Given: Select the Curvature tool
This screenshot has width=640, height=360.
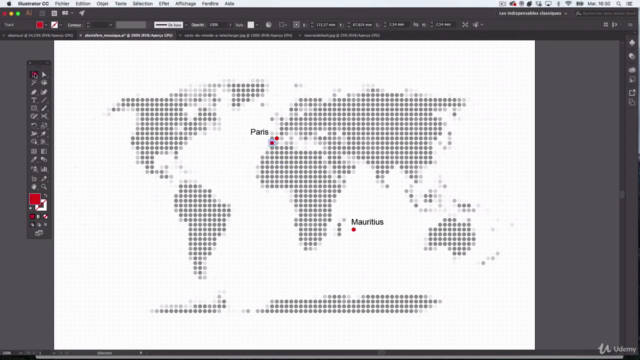Looking at the screenshot, I should click(x=44, y=92).
